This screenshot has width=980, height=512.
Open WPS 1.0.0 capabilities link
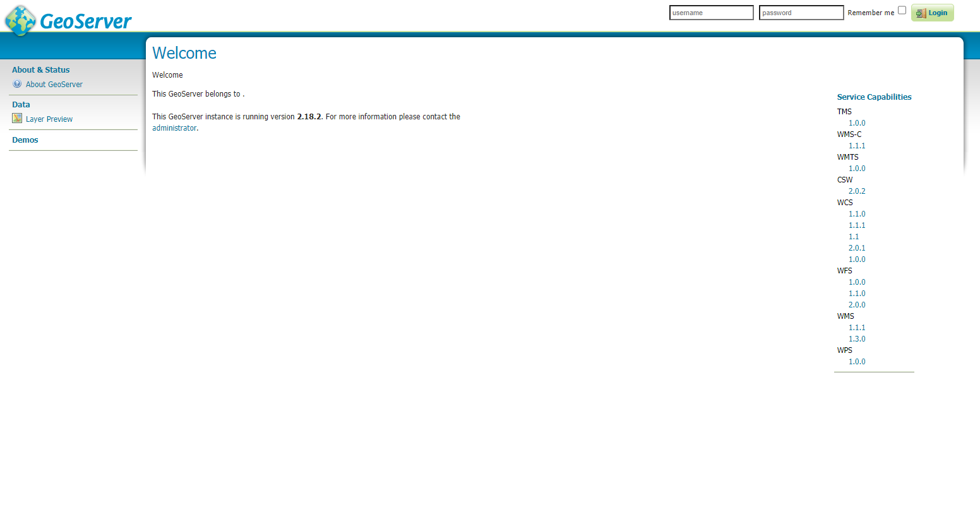click(x=857, y=362)
